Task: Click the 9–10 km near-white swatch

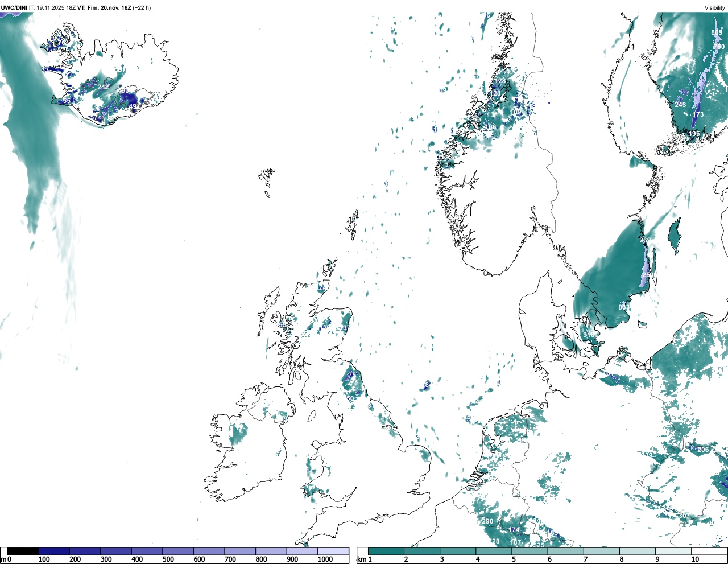Action: [673, 551]
